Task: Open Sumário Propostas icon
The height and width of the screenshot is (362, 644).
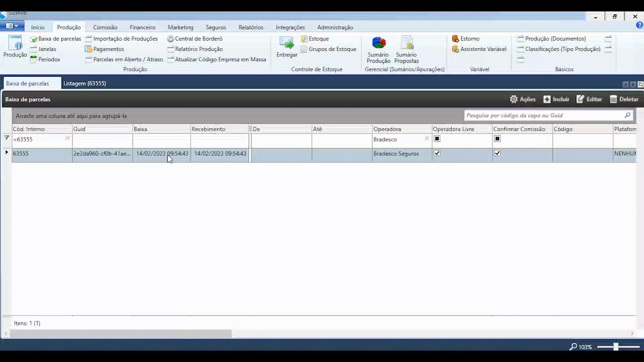Action: point(407,43)
